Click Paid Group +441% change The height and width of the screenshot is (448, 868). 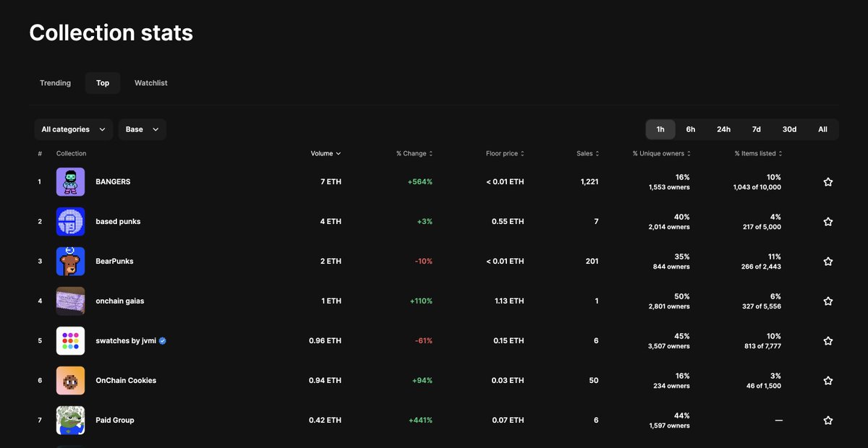420,421
